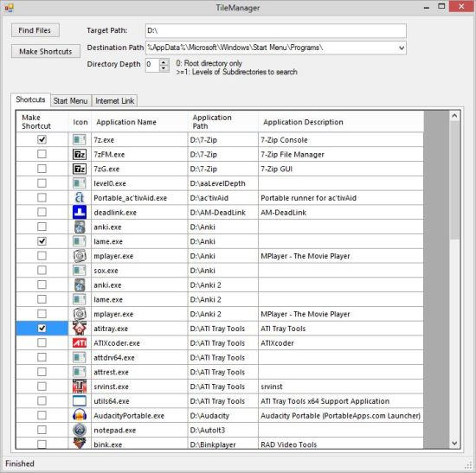Click the anki.exe icon in D:\Anki 2 row

tap(80, 284)
